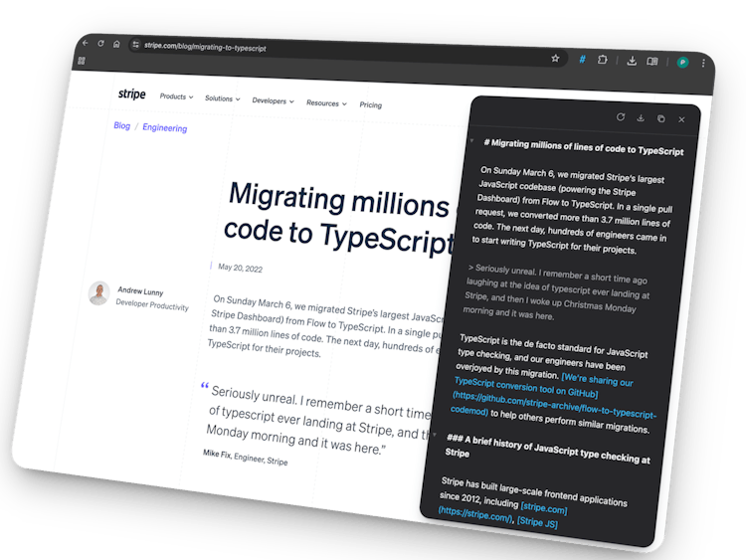Open the browser downloads icon

(631, 61)
